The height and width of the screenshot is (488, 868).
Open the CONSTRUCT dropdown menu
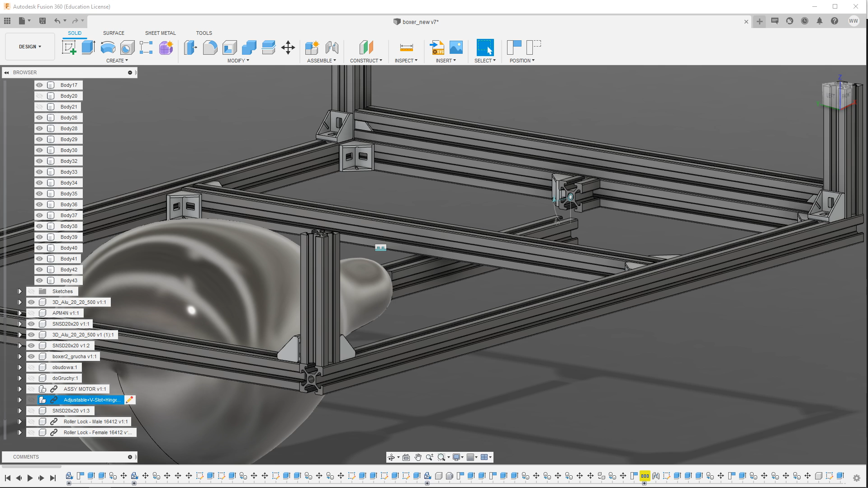[x=366, y=61]
